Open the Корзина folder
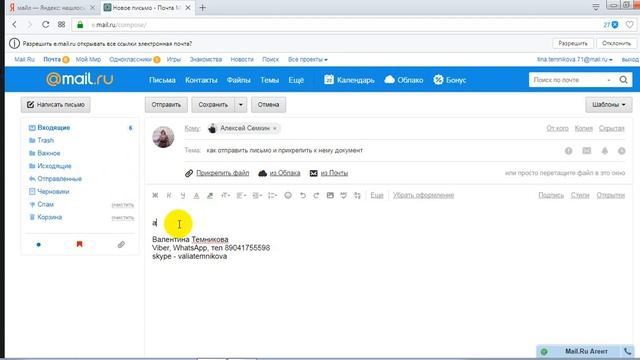 (x=49, y=217)
